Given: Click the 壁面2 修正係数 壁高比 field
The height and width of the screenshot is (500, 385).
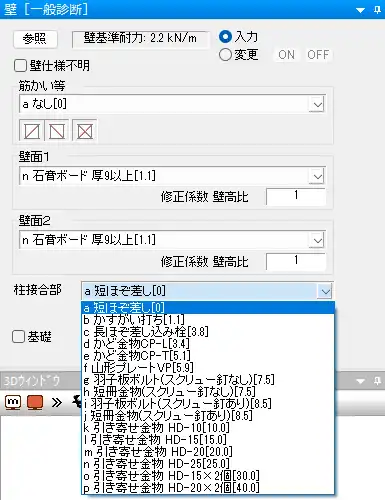Looking at the screenshot, I should [x=296, y=261].
